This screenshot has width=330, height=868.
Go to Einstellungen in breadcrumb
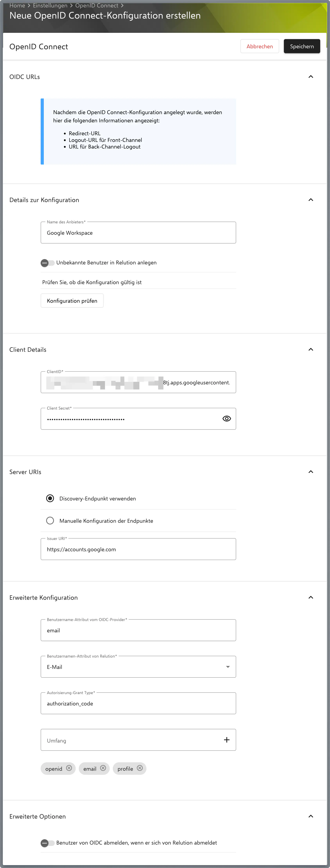click(x=50, y=5)
